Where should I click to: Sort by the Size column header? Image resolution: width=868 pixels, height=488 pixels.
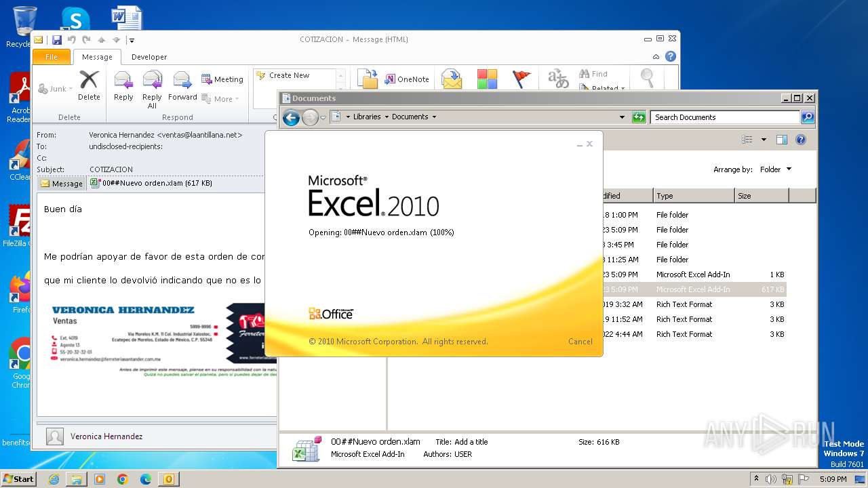[762, 196]
